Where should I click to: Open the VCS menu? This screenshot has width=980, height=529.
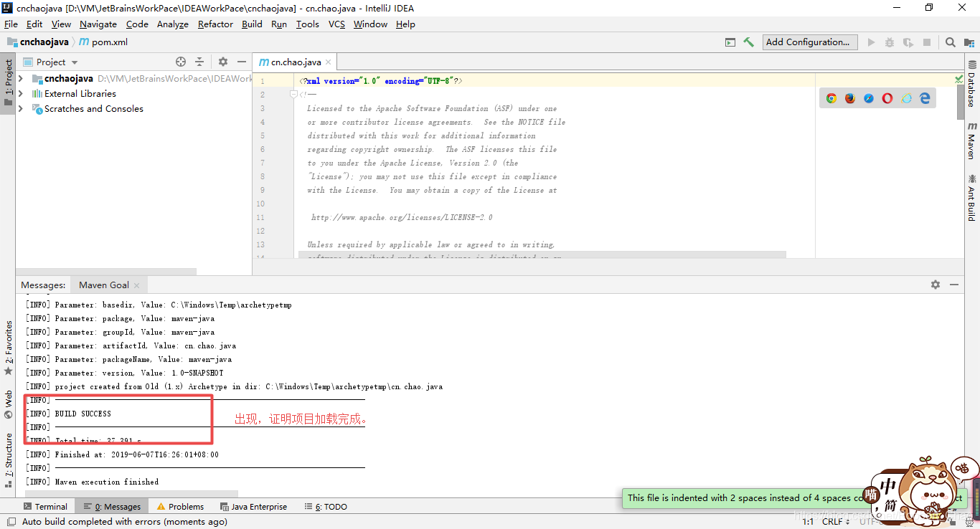click(336, 24)
